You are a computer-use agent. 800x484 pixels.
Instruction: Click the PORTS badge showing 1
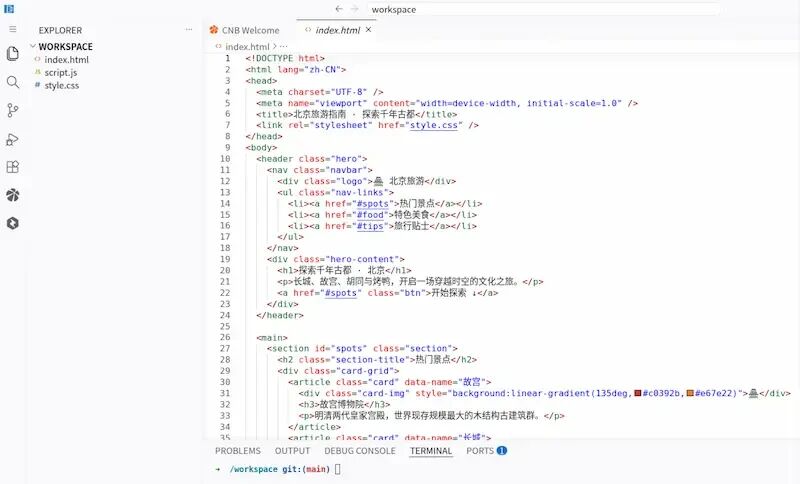(502, 450)
